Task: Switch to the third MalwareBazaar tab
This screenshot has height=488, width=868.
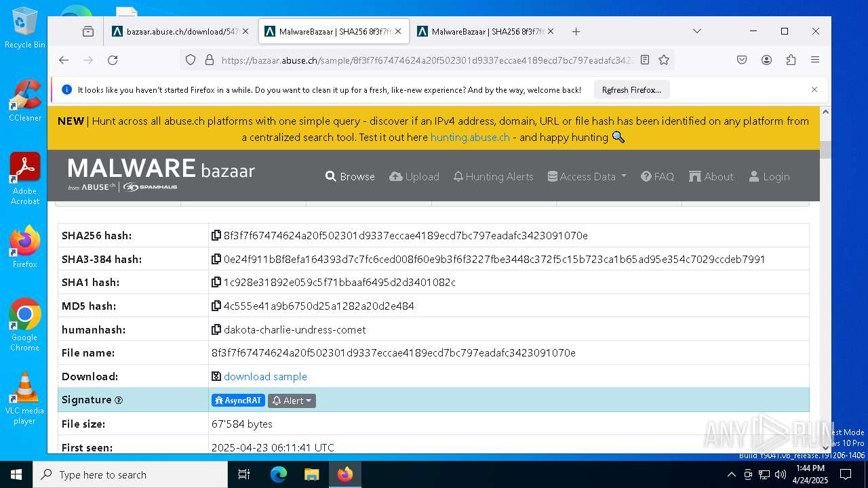Action: coord(486,31)
